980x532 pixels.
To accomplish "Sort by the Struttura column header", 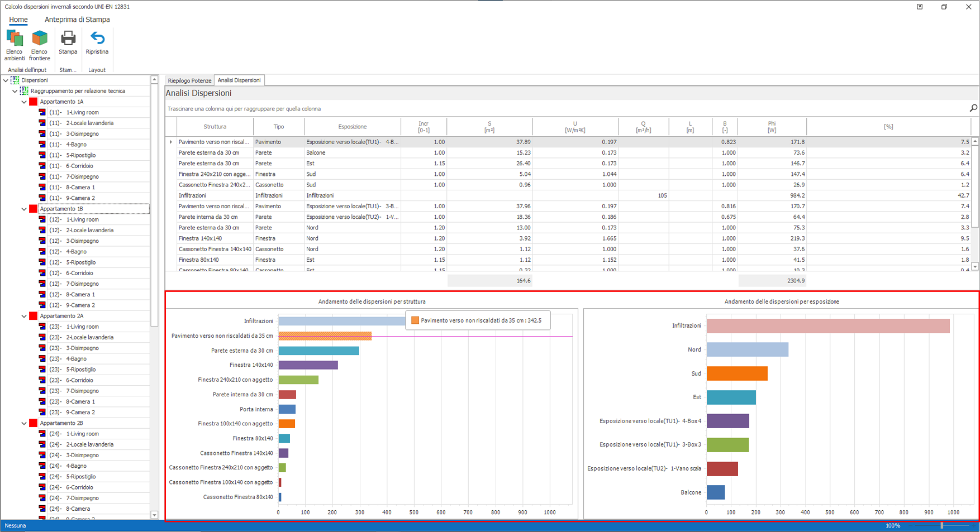I will pyautogui.click(x=215, y=127).
